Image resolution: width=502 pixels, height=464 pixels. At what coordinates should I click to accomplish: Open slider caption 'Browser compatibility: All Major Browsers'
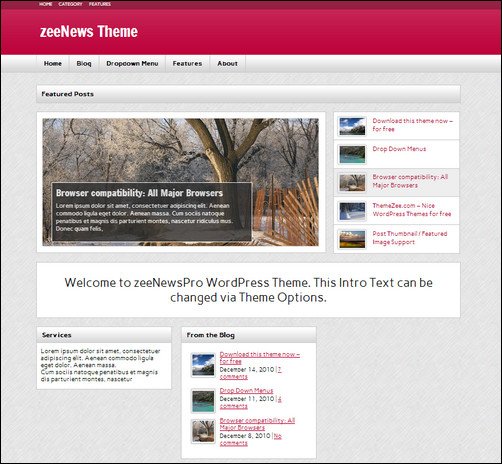tap(139, 193)
